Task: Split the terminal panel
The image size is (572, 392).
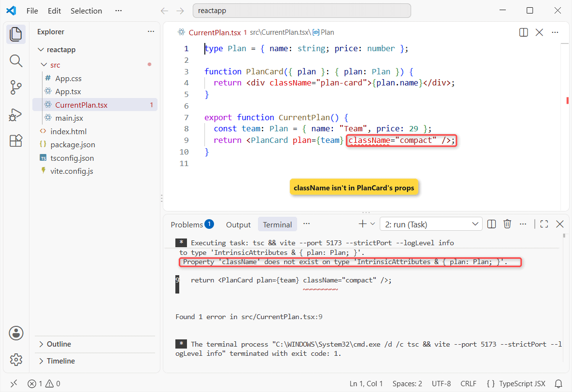Action: pos(491,224)
